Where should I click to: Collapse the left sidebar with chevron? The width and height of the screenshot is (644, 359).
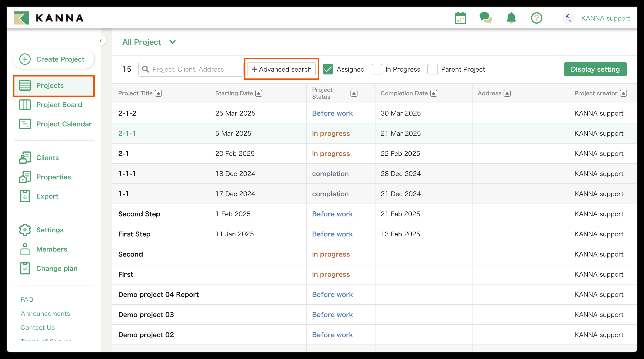[101, 41]
